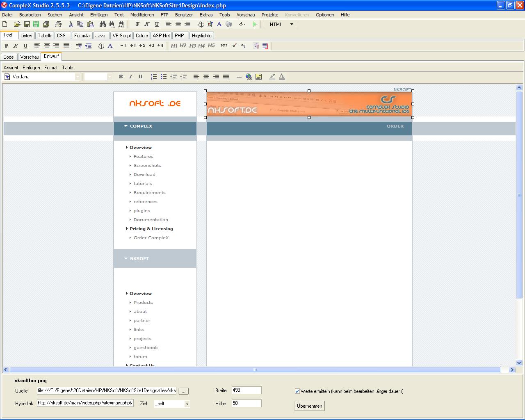Screen dimensions: 525x420
Task: Click the vertical scrollbar of the design view
Action: (519, 195)
